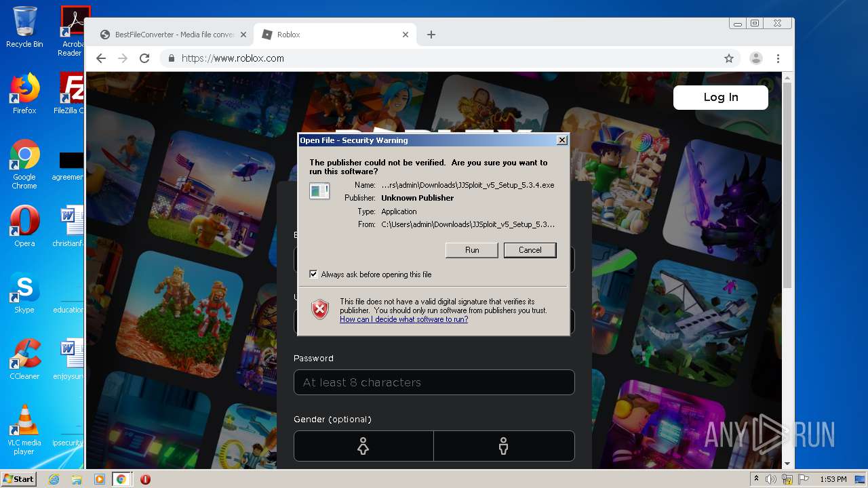This screenshot has height=488, width=868.
Task: Open the enjoysun Word document on the desktop
Action: 68,359
